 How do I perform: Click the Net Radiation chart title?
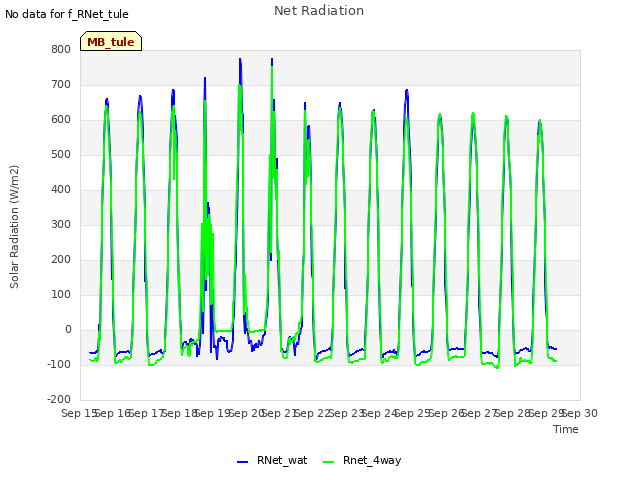pos(319,11)
